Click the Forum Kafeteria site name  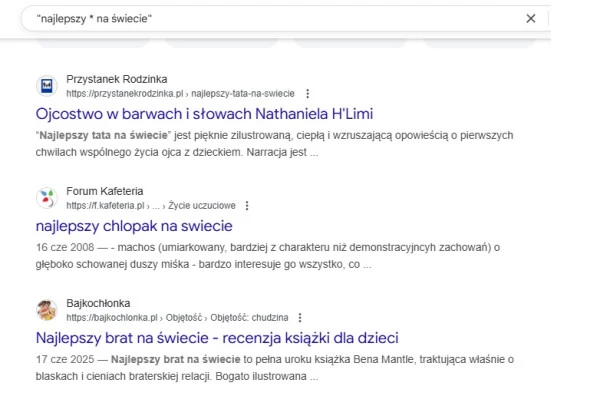[x=104, y=191]
